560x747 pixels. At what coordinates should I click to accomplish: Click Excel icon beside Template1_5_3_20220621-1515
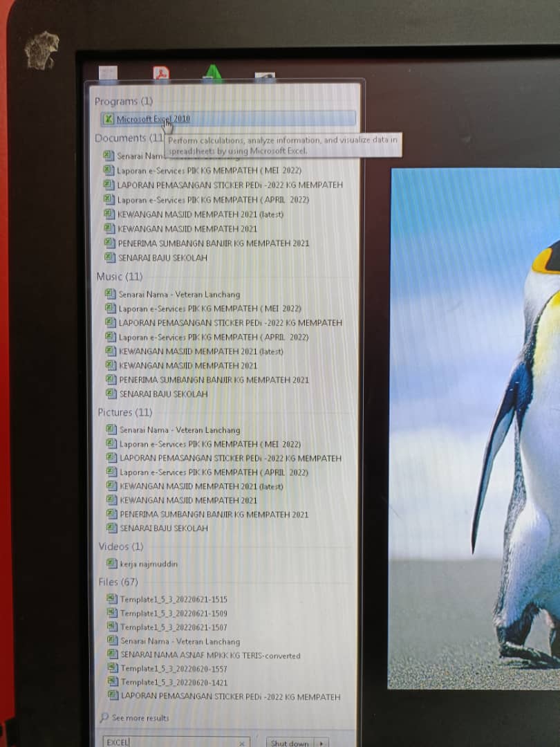click(x=112, y=599)
